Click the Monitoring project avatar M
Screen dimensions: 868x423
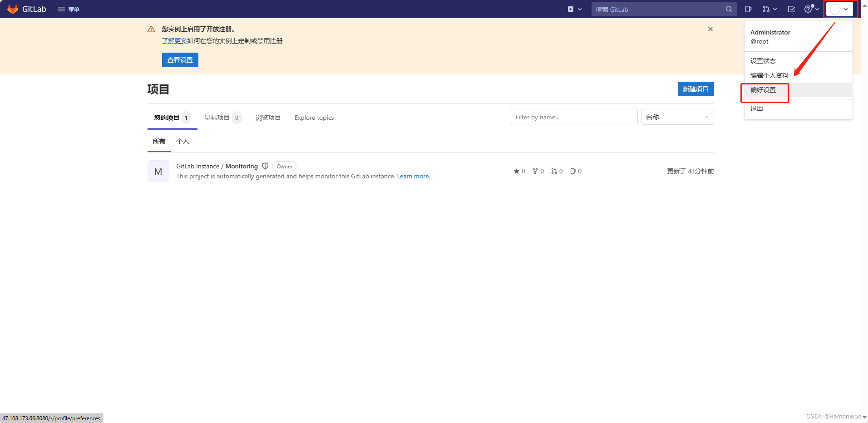pos(158,172)
